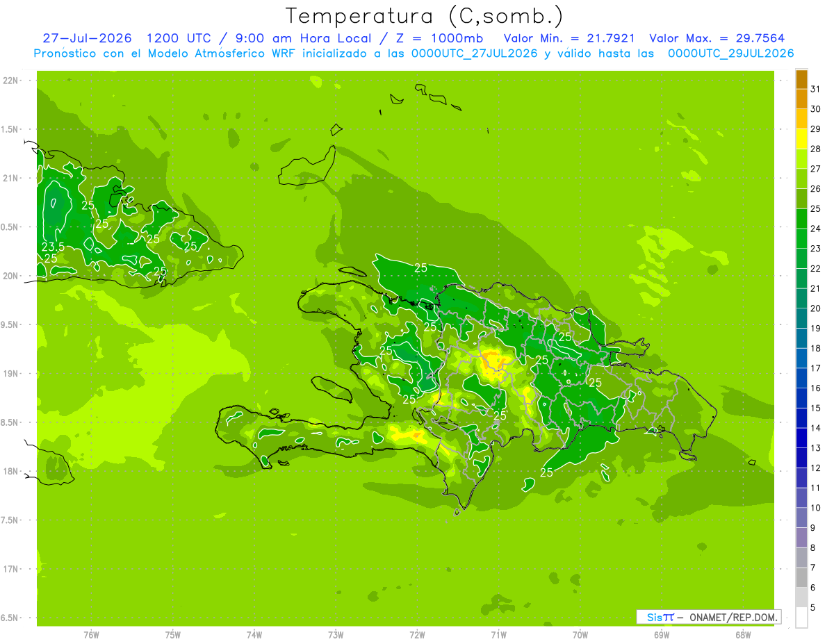Pick the yellow legend swatch between 28 and 29
Screen dimensions: 834x644
click(801, 139)
